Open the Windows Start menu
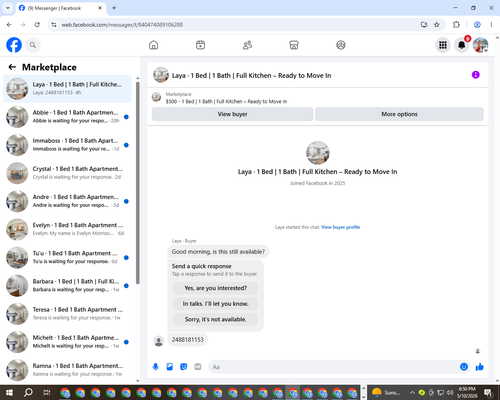 pos(9,392)
